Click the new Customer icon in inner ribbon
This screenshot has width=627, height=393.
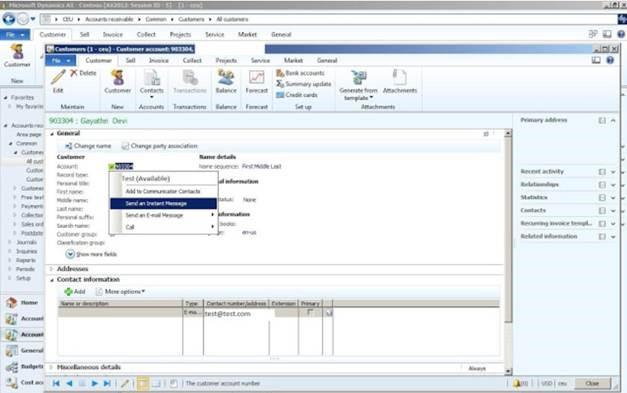pos(118,78)
